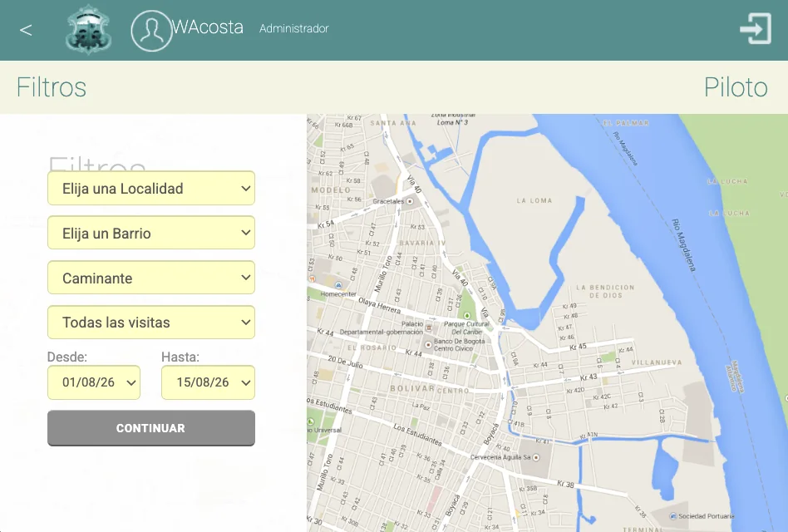Image resolution: width=788 pixels, height=532 pixels.
Task: Click the Cerveceria Aguila Sa marker
Action: pyautogui.click(x=535, y=457)
